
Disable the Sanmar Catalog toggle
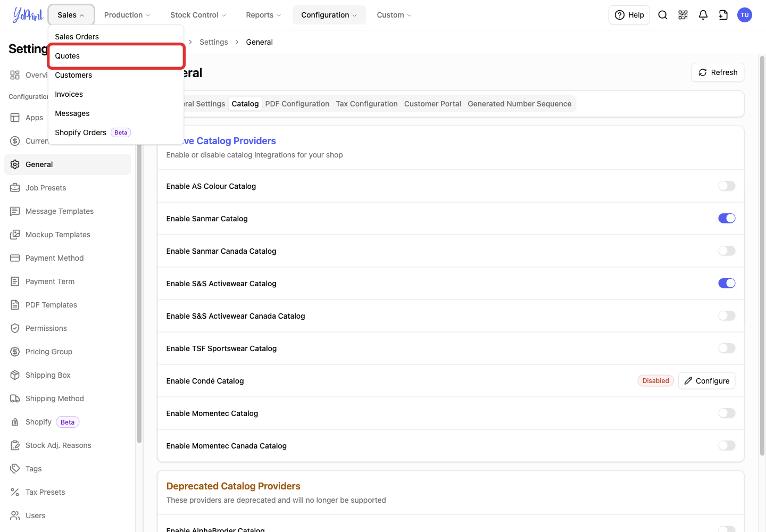727,219
